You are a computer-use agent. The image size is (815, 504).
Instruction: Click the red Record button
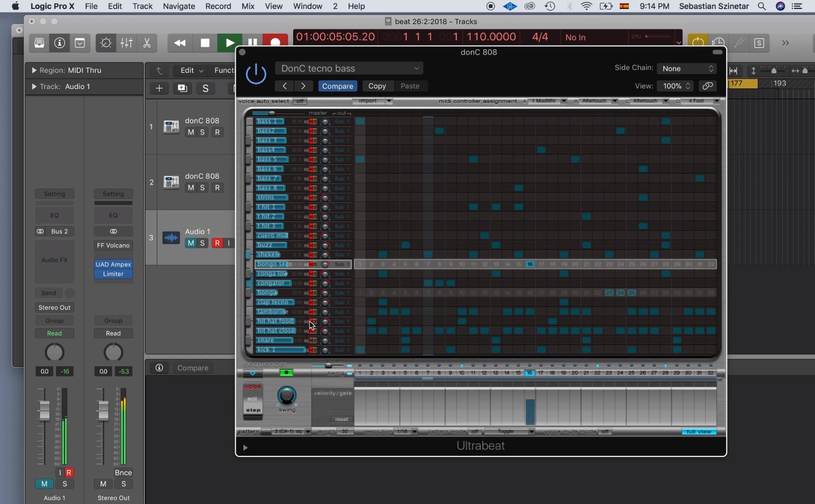(x=275, y=42)
